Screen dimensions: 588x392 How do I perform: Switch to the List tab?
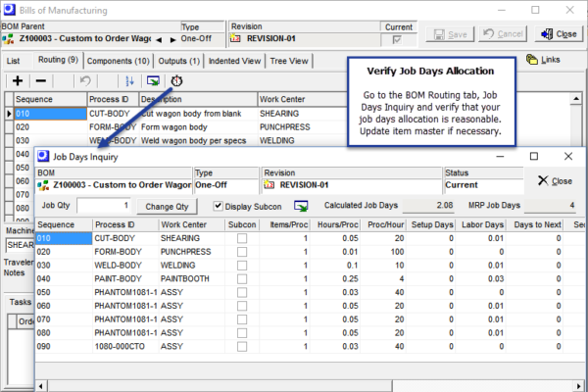[13, 61]
